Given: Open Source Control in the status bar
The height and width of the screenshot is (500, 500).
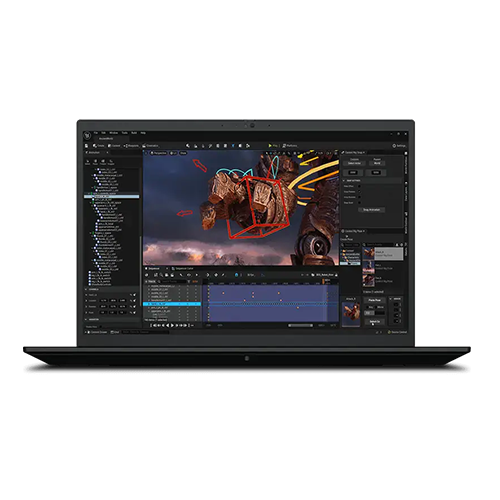Looking at the screenshot, I should pyautogui.click(x=397, y=332).
